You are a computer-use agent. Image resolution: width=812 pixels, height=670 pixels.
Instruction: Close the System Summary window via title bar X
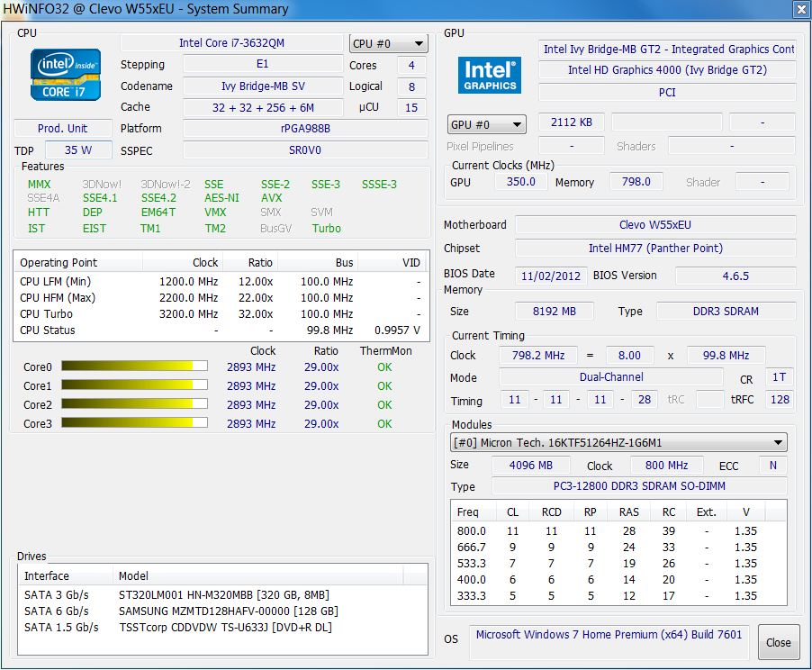pyautogui.click(x=800, y=8)
